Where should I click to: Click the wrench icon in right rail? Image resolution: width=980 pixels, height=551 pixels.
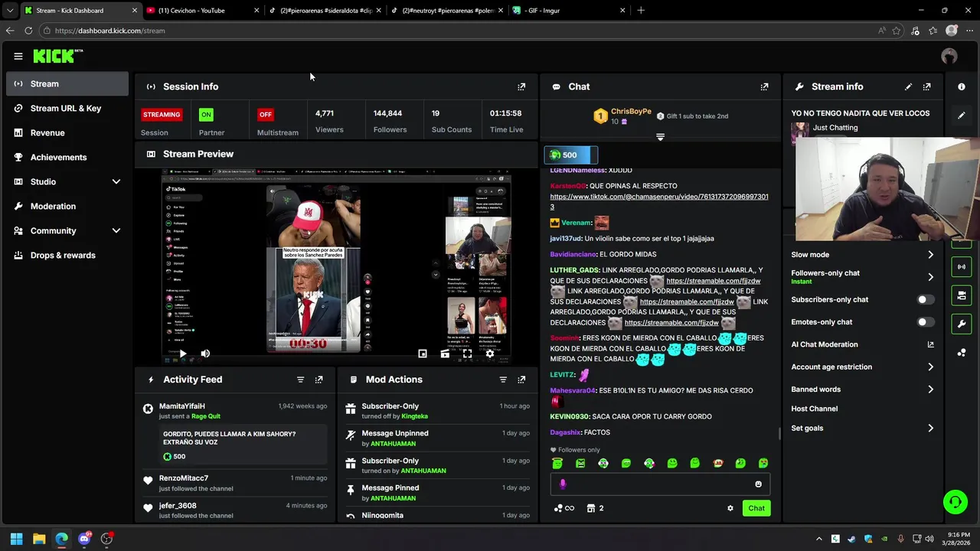tap(962, 324)
